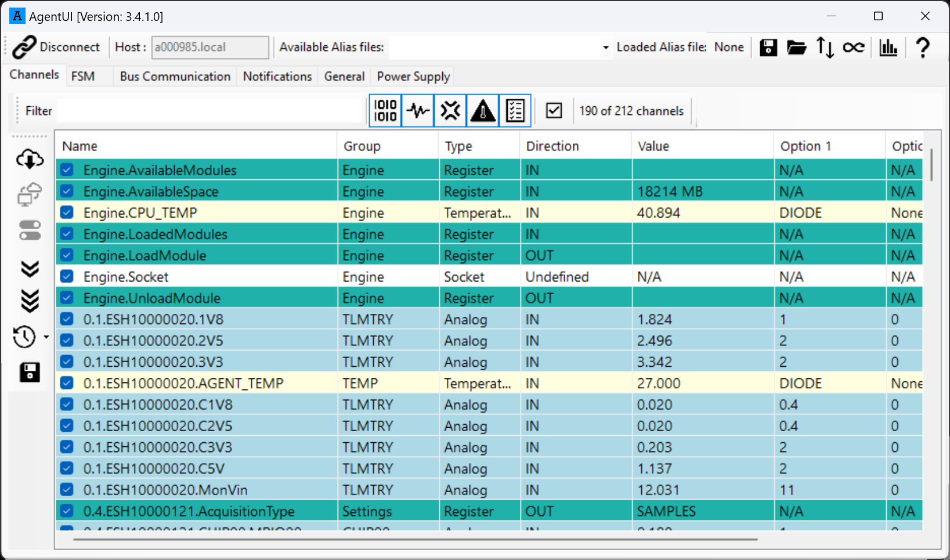The image size is (950, 560).
Task: Open the Power Supply tab
Action: (x=413, y=77)
